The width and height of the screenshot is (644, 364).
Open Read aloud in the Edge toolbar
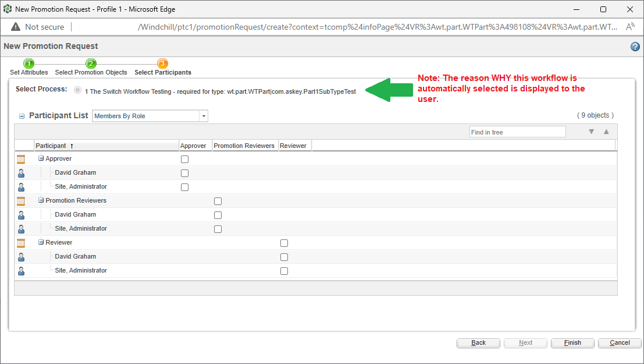point(631,26)
